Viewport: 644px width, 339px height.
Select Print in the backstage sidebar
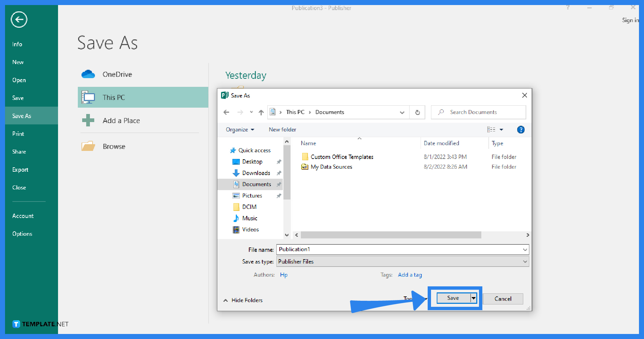click(x=18, y=134)
